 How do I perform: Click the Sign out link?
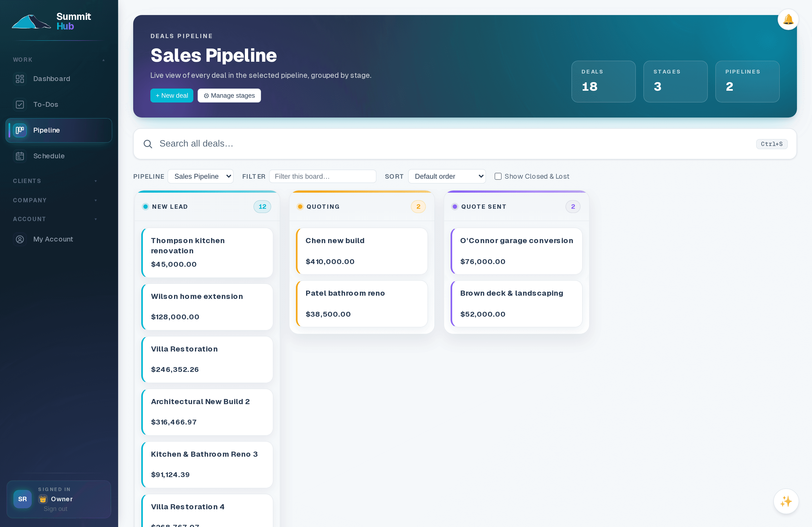(55, 508)
